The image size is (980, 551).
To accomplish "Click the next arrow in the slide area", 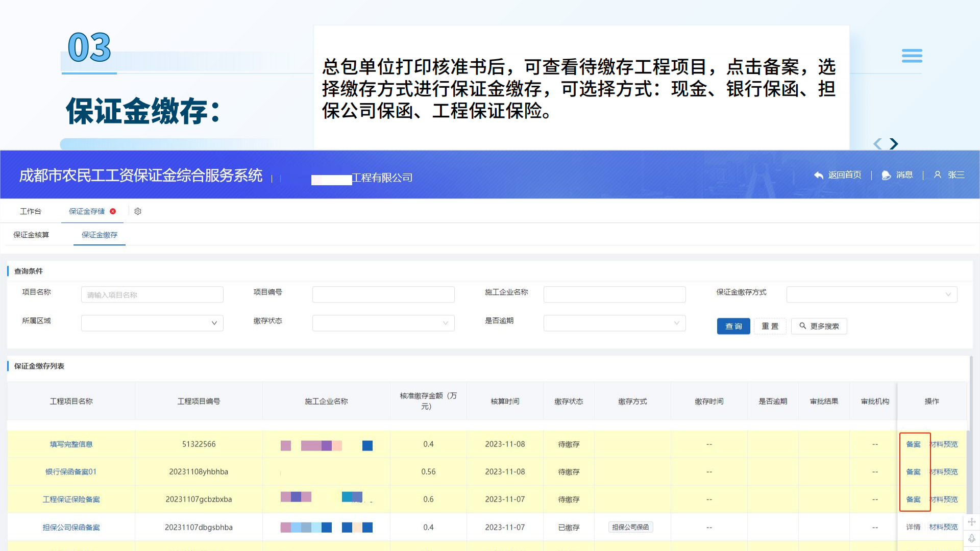I will (894, 144).
